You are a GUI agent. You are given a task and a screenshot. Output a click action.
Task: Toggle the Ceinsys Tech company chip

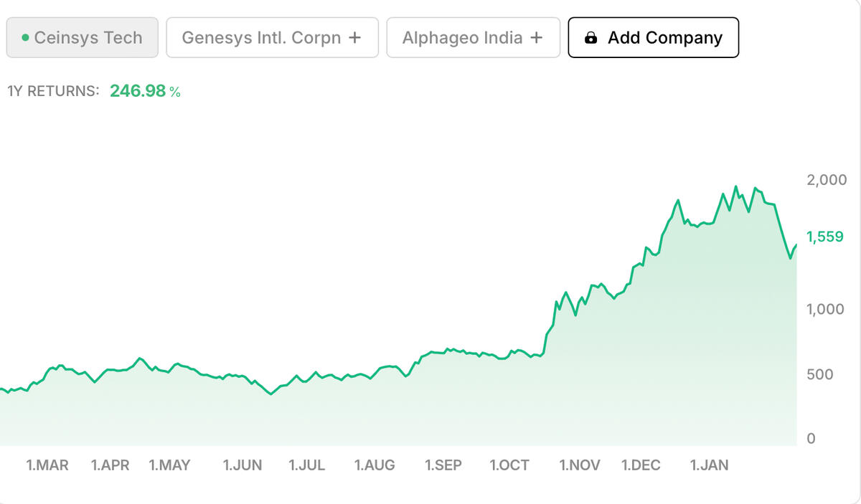[x=83, y=38]
